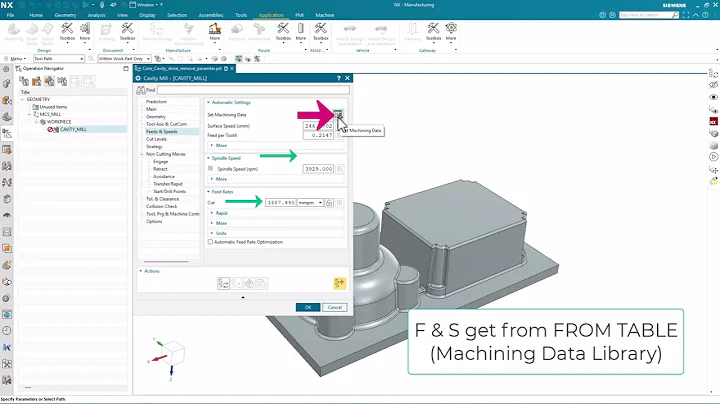Open Within Work Part Only dropdown
Viewport: 720px width, 404px height.
click(x=124, y=59)
